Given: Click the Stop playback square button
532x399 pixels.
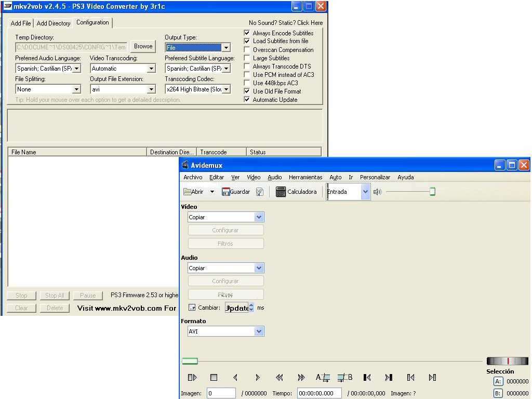Looking at the screenshot, I should click(x=214, y=377).
